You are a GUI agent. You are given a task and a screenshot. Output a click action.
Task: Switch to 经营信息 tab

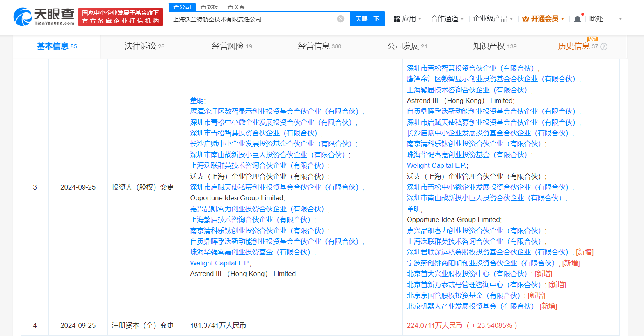pos(320,46)
